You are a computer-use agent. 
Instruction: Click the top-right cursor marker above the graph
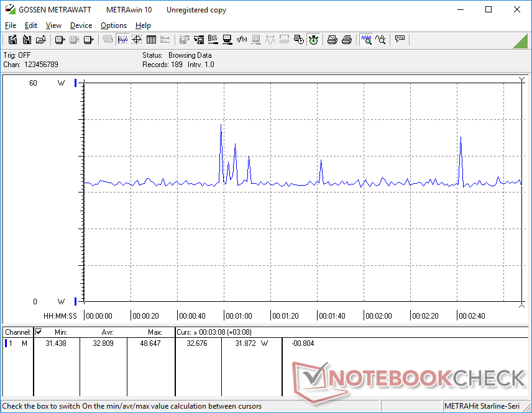(522, 79)
